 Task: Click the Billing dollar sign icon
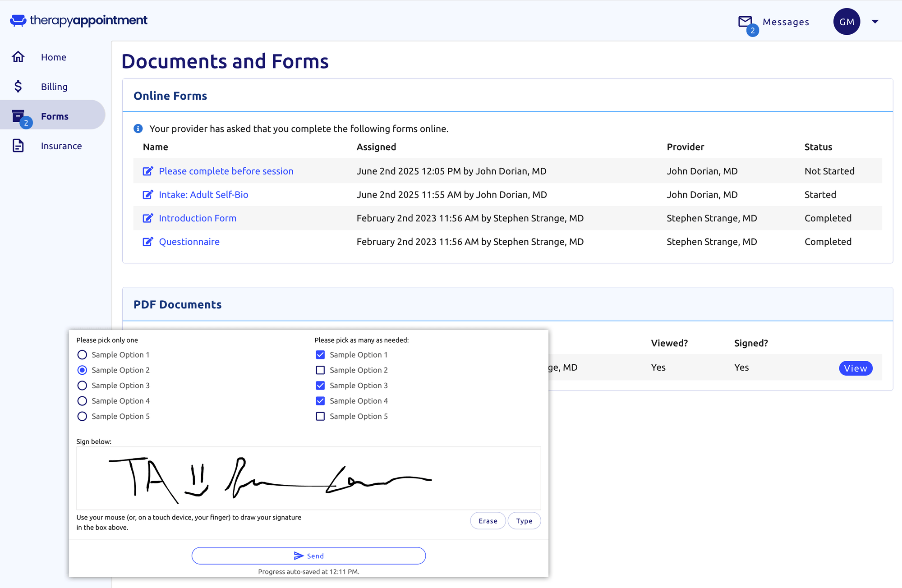point(18,86)
